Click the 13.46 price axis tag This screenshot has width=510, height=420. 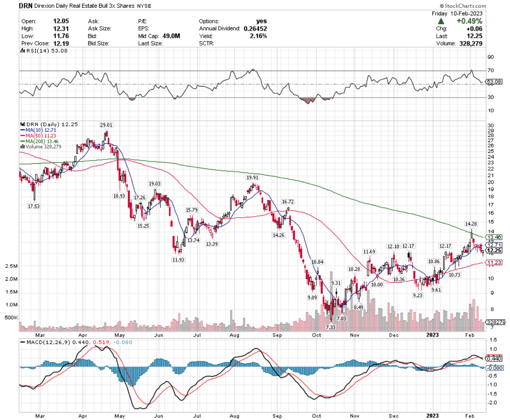pyautogui.click(x=494, y=237)
